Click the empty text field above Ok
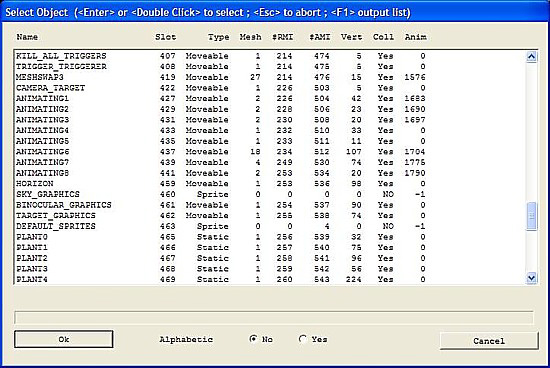 274,318
